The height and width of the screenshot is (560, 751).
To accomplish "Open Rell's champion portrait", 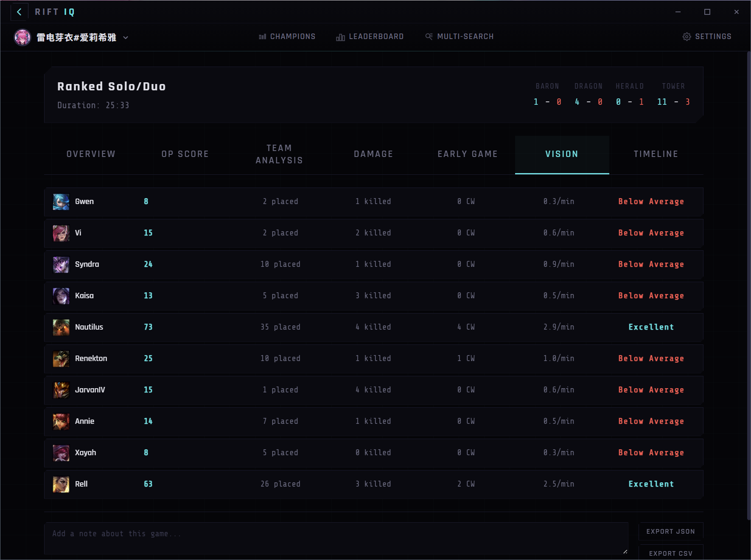I will (x=61, y=484).
